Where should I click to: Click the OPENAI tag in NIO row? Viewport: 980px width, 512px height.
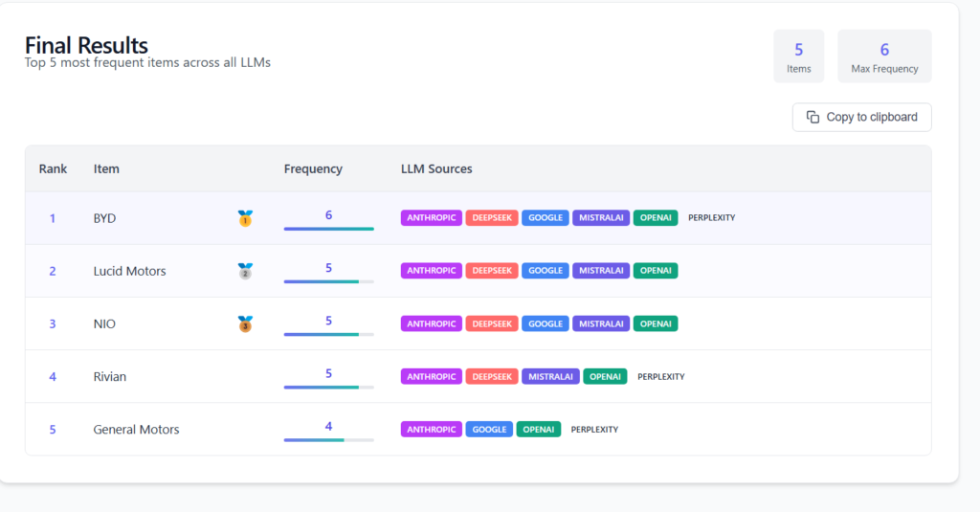click(656, 323)
